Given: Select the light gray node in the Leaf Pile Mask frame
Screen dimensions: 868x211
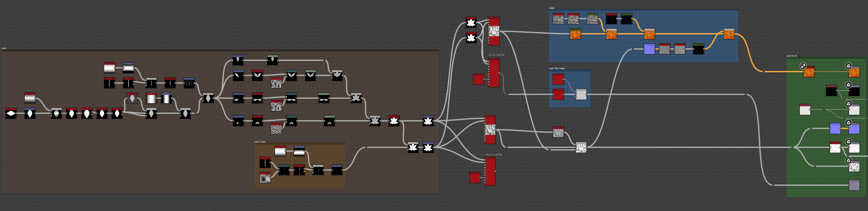Looking at the screenshot, I should point(581,94).
